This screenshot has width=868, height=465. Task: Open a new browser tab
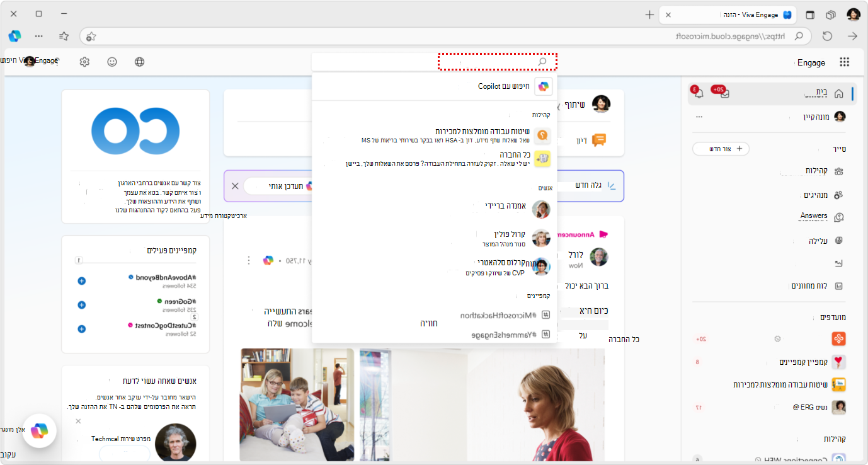(x=649, y=14)
